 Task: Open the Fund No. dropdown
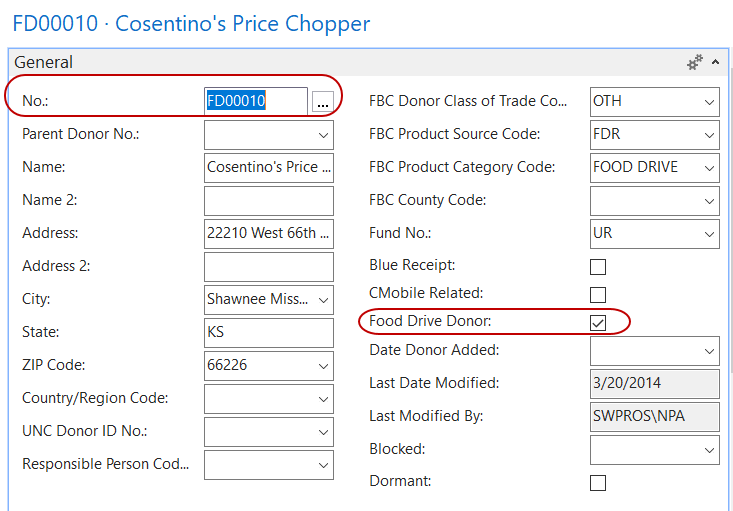(x=709, y=234)
